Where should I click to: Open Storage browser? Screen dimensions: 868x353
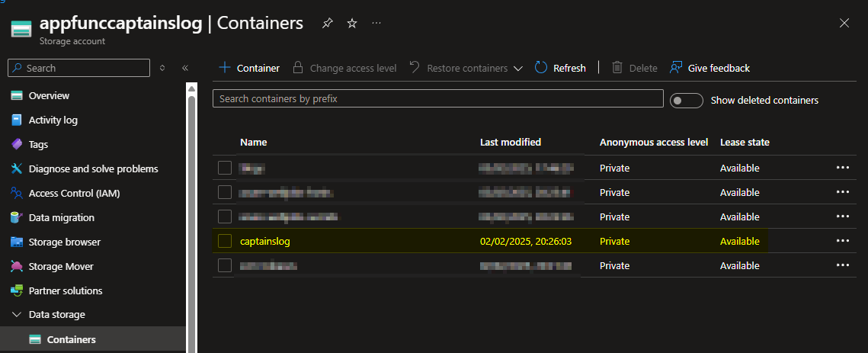(x=65, y=242)
